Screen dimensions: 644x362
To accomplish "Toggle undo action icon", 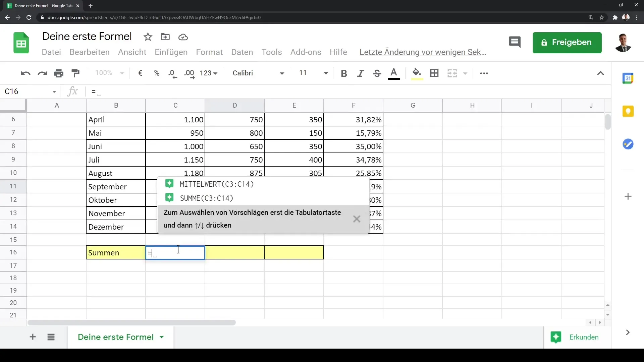I will 25,73.
